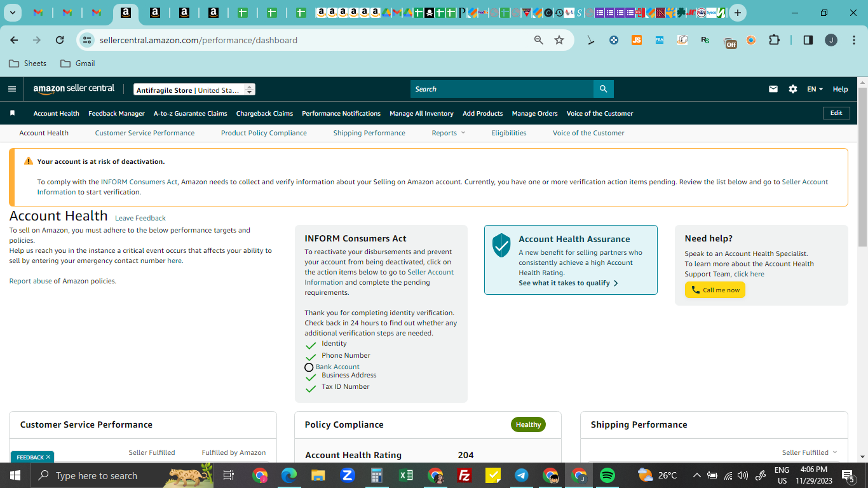Open the EN language dropdown
The height and width of the screenshot is (488, 868).
click(815, 89)
